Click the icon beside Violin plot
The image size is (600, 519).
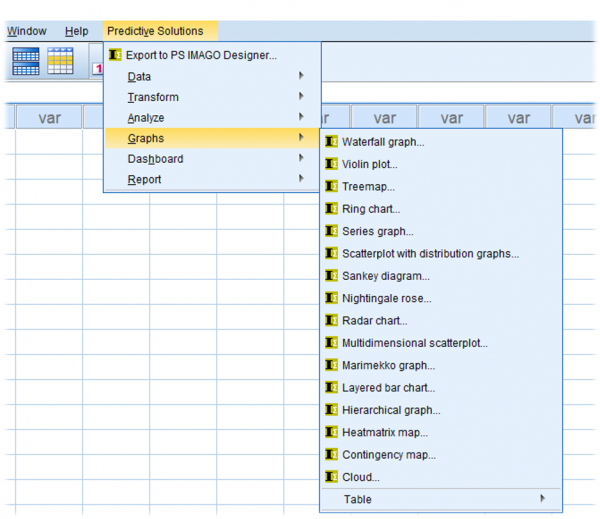click(x=332, y=164)
